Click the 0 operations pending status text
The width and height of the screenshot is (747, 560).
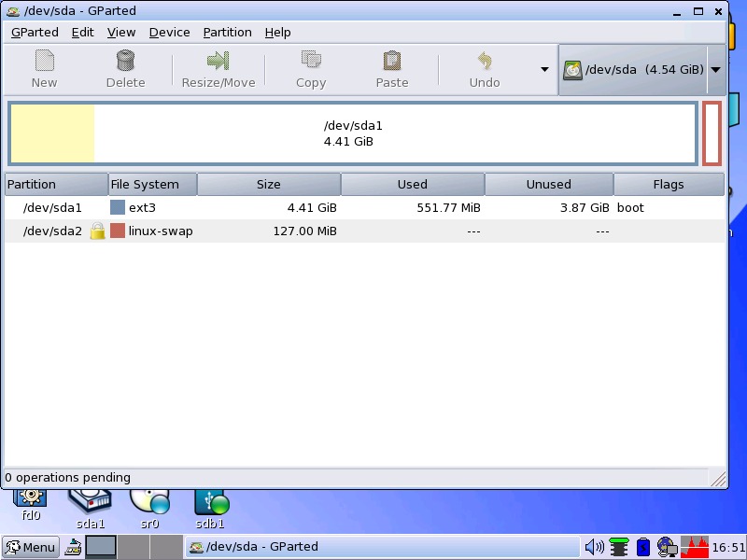click(x=67, y=478)
